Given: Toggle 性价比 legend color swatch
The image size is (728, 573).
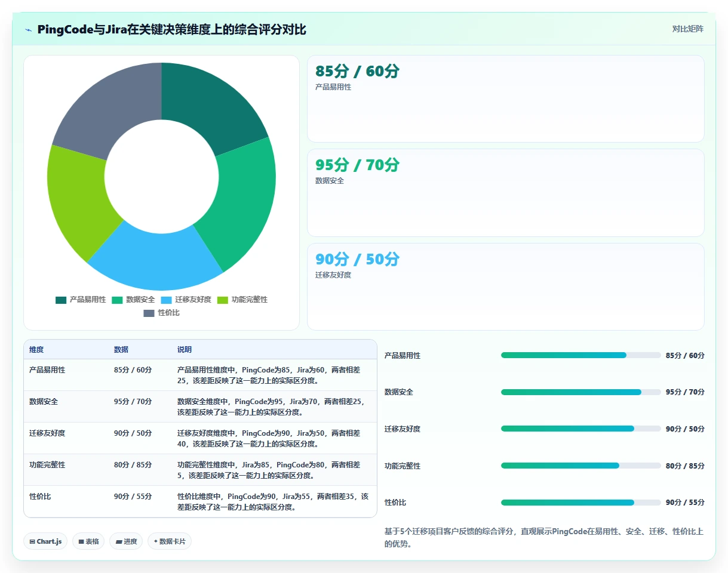Looking at the screenshot, I should click(x=149, y=313).
